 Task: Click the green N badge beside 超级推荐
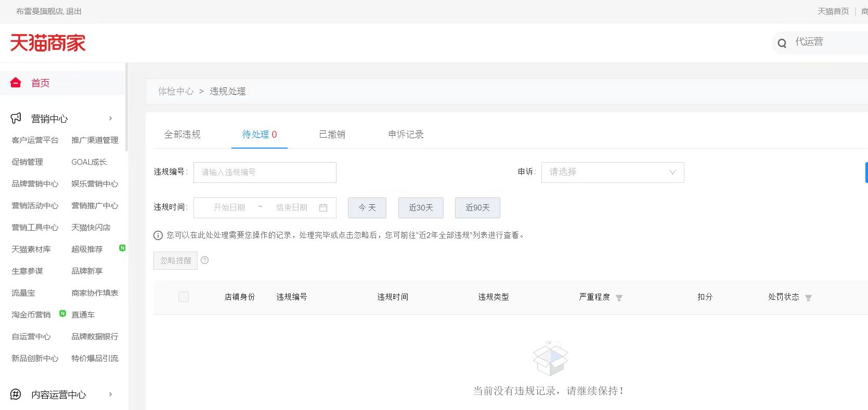(122, 248)
